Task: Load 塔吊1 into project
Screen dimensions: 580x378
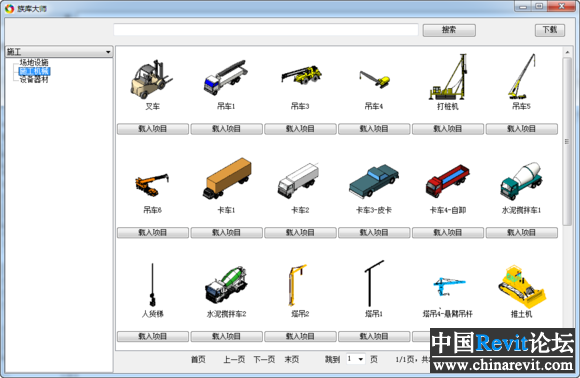Action: click(374, 337)
